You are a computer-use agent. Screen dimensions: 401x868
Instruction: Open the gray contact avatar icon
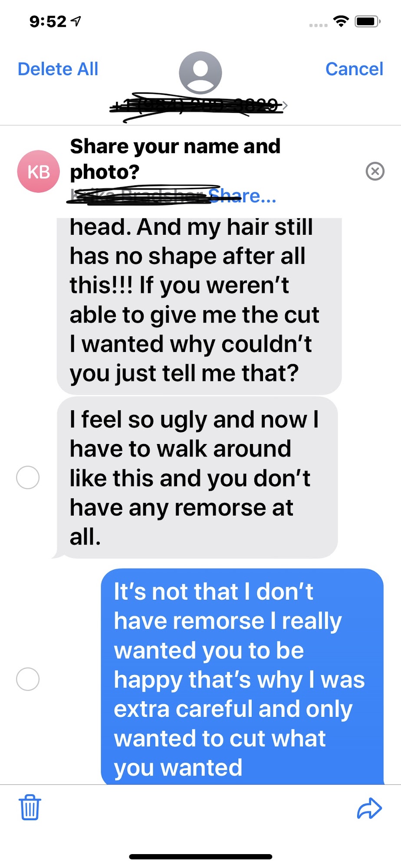[x=200, y=72]
